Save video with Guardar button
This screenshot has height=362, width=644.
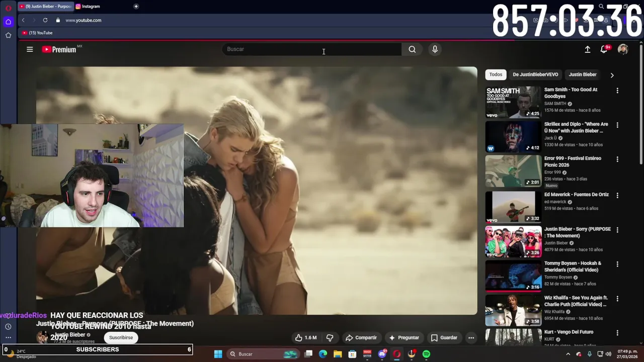coord(444,338)
